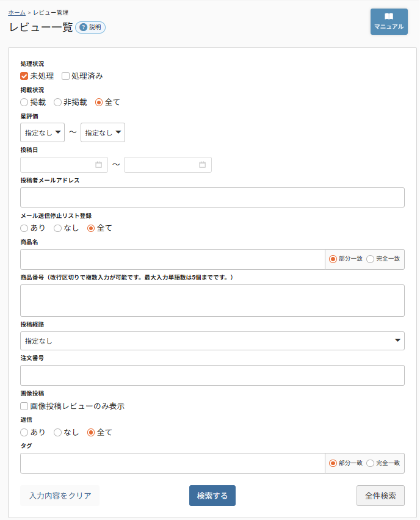
Task: Click the 投稿者メールアドレス input field
Action: coord(212,197)
